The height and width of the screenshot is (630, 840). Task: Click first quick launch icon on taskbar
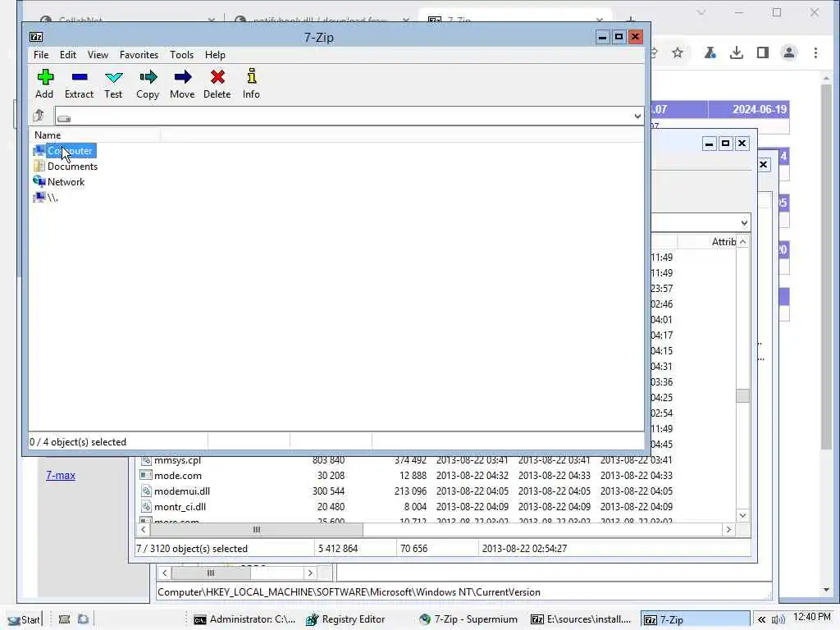(x=64, y=619)
